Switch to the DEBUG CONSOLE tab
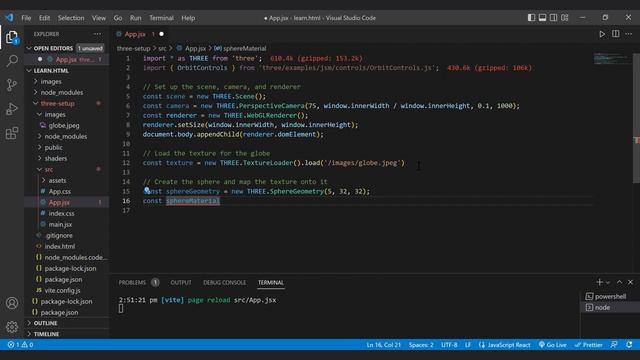 tap(224, 282)
